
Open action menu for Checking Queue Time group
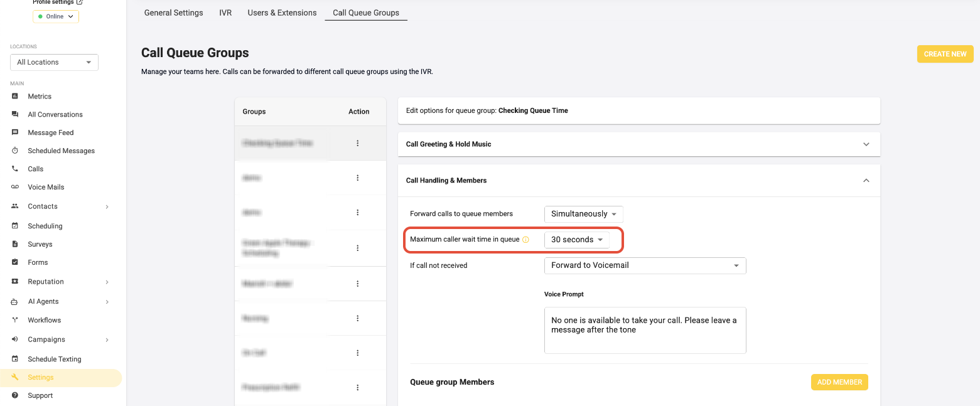358,143
